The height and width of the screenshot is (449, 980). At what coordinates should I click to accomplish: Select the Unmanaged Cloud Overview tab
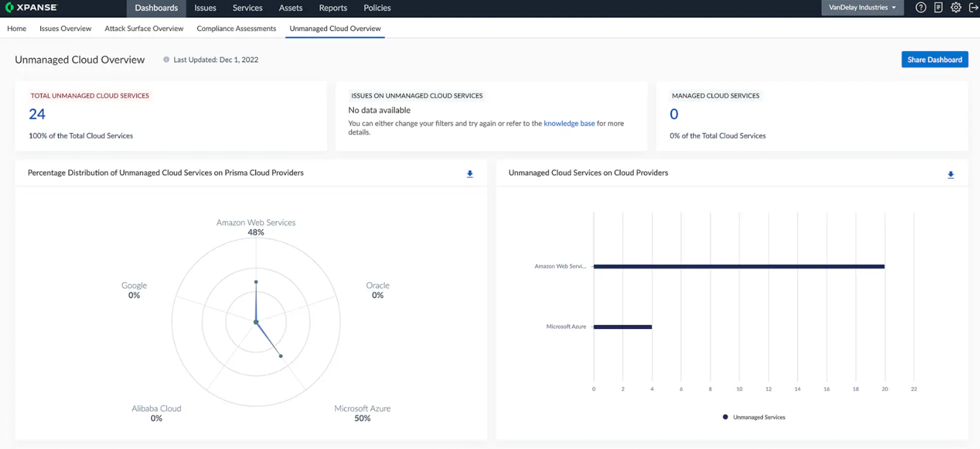335,28
